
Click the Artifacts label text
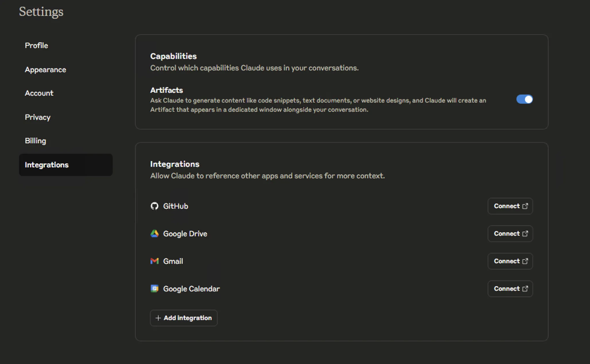pyautogui.click(x=167, y=90)
